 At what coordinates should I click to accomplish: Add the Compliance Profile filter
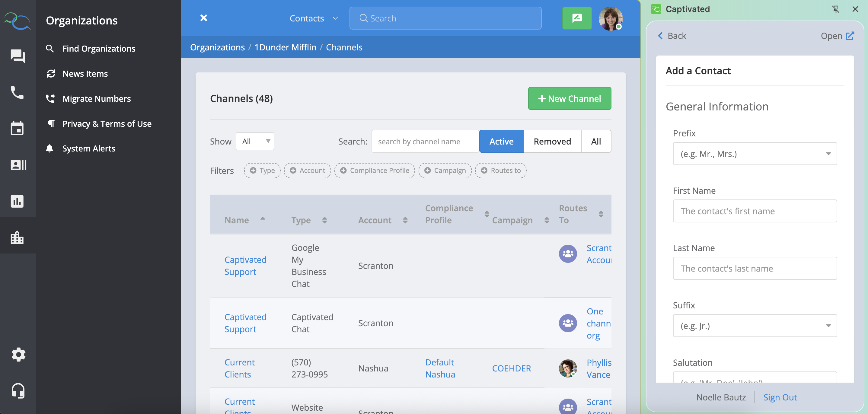[x=375, y=170]
